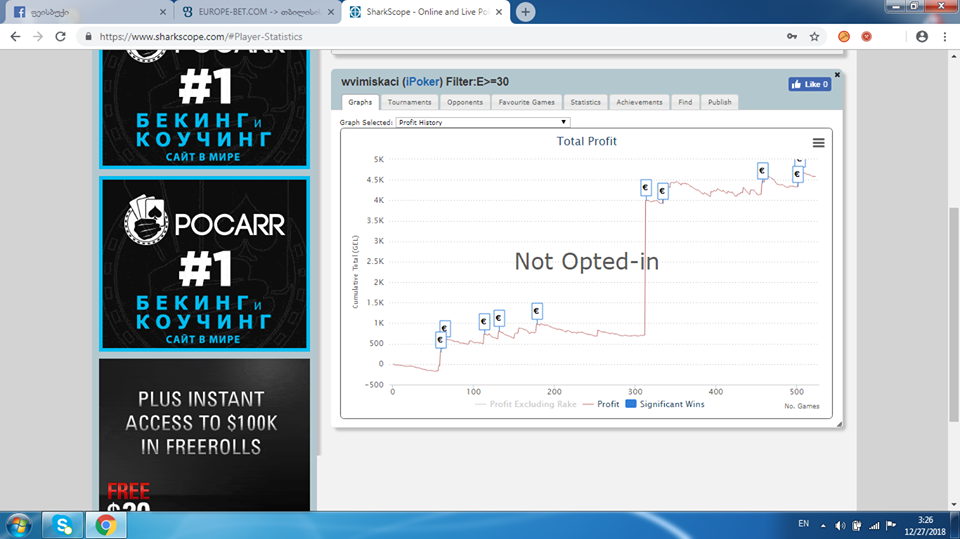The image size is (960, 539).
Task: Click the EN language indicator
Action: pos(803,524)
